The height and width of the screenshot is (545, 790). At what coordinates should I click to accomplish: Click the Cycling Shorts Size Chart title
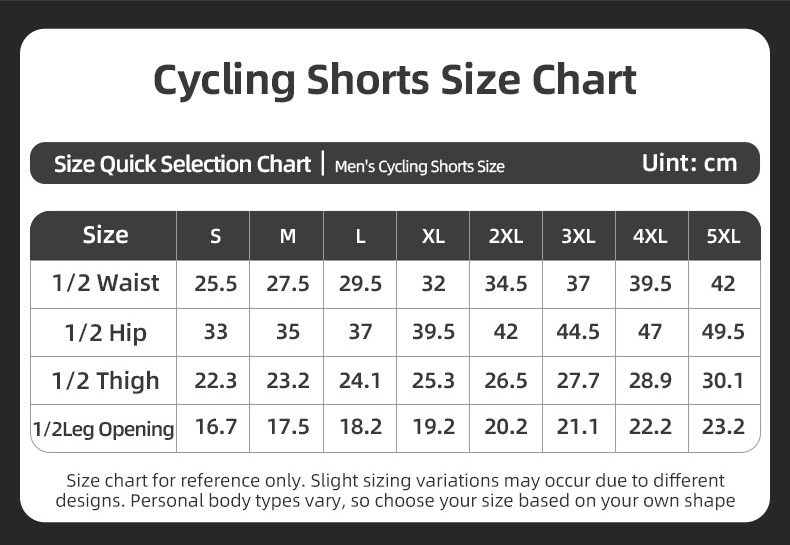(394, 81)
